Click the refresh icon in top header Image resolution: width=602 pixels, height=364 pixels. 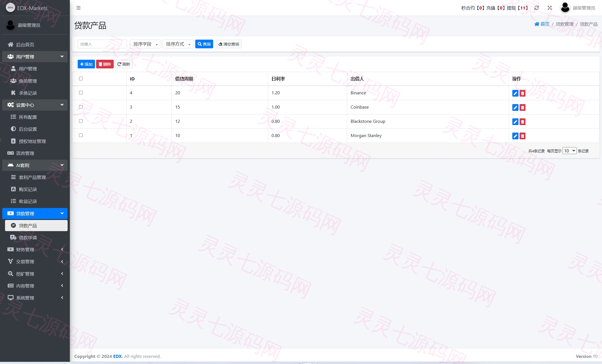[536, 8]
